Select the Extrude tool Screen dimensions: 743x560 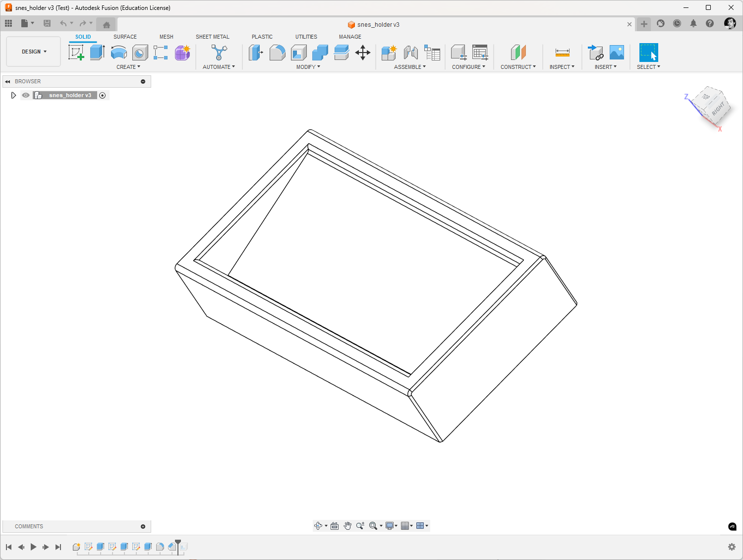97,52
